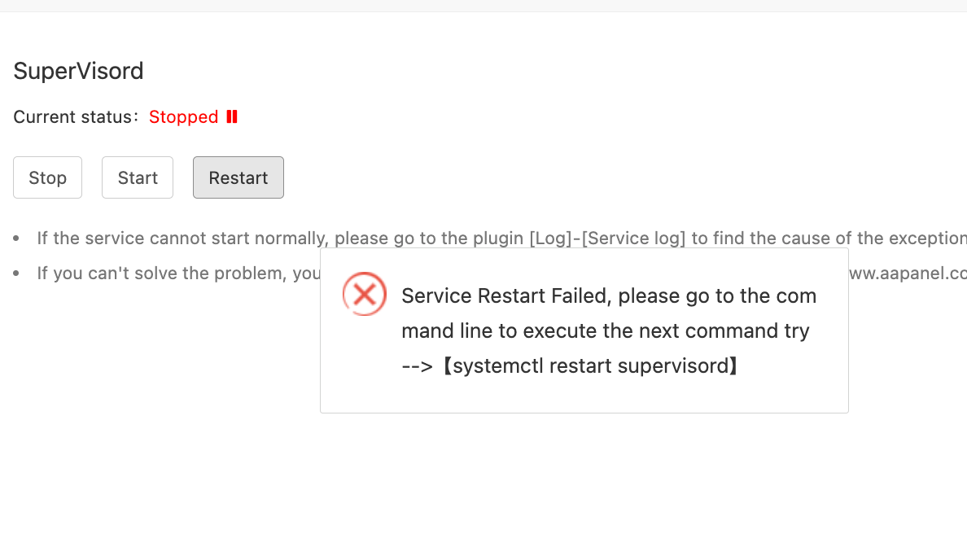Click the tip about service not starting normally

pyautogui.click(x=244, y=238)
